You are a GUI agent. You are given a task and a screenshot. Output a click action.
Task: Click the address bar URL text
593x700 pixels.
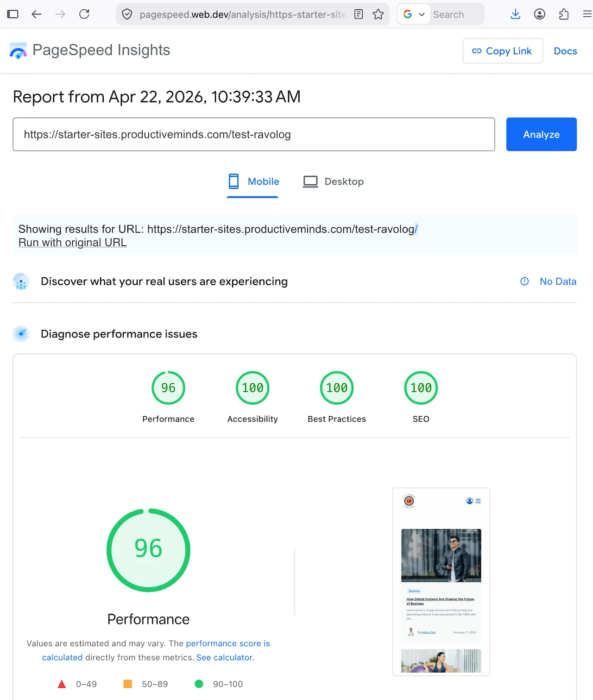coord(243,14)
